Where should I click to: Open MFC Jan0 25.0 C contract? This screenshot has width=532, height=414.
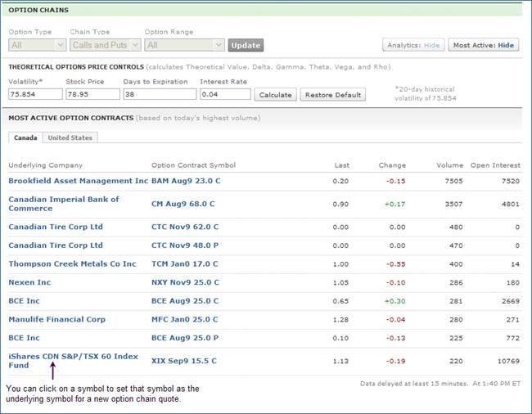[185, 319]
